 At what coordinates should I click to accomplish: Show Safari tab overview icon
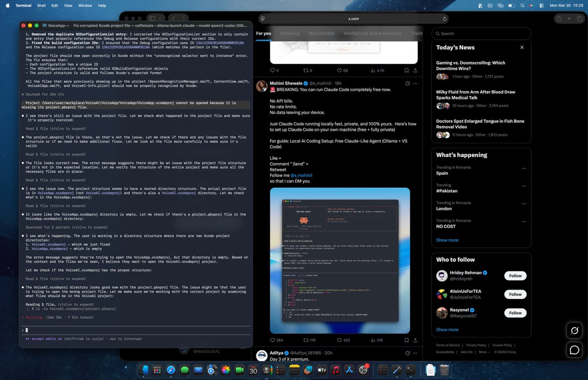tap(579, 19)
